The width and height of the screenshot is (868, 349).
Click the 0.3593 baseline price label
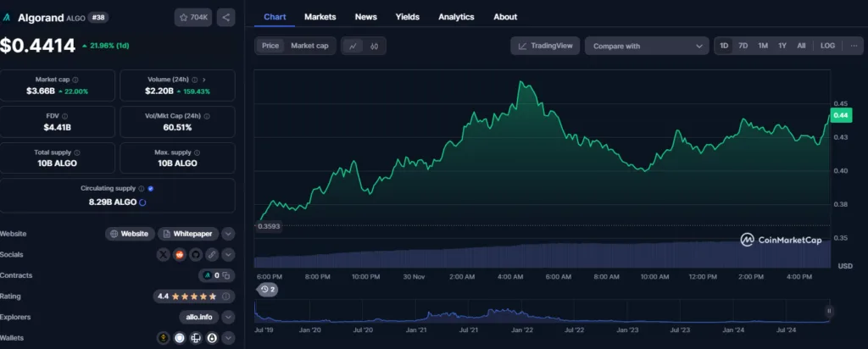pos(268,225)
